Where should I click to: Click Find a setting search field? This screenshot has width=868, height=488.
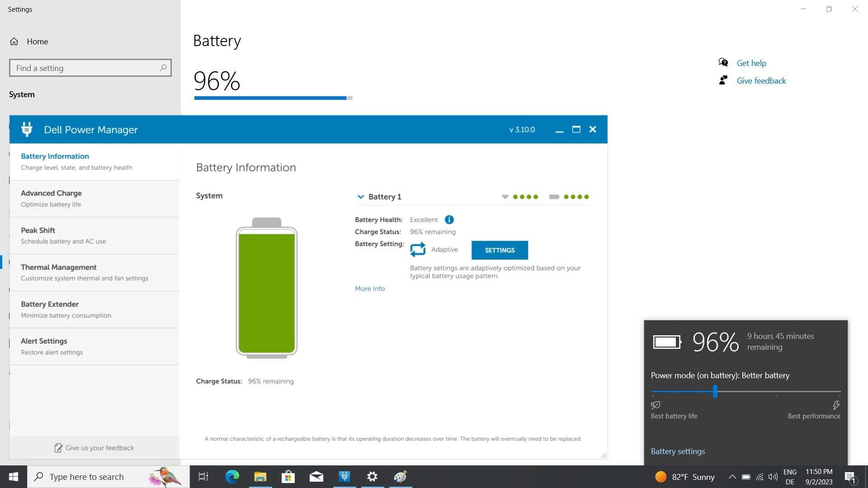(x=90, y=68)
